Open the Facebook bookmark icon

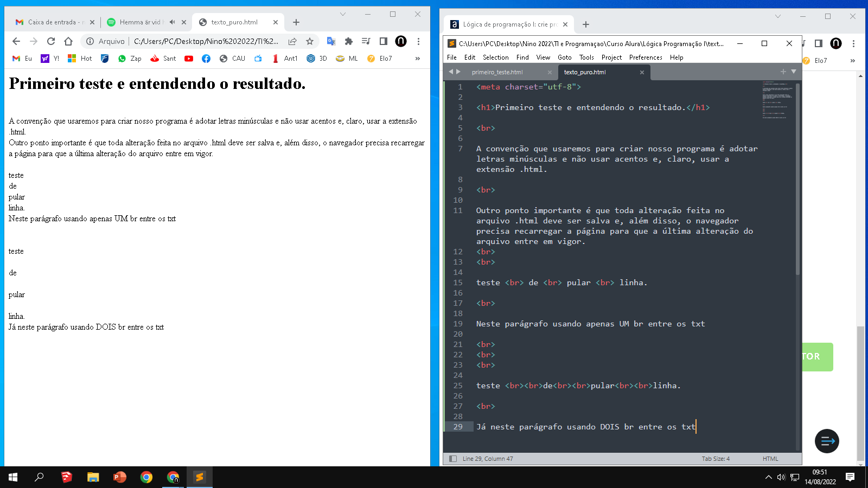tap(206, 59)
